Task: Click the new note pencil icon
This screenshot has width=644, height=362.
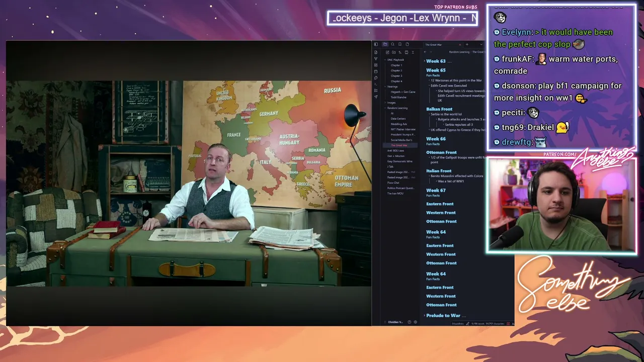Action: pyautogui.click(x=387, y=52)
